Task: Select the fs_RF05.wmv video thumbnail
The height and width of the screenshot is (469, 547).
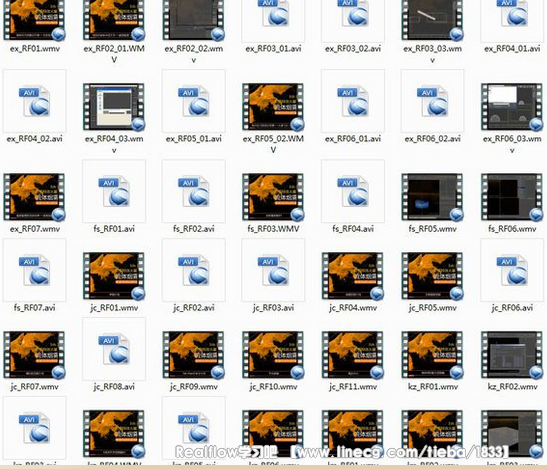Action: tap(432, 197)
